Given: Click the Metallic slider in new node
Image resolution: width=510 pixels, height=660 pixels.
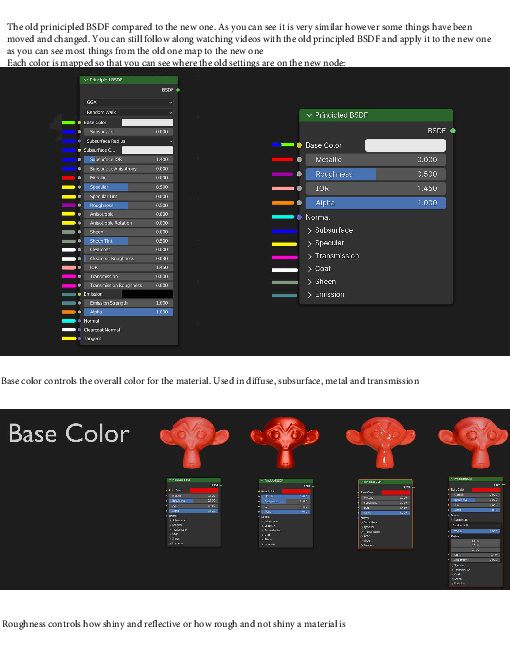Looking at the screenshot, I should (x=375, y=160).
